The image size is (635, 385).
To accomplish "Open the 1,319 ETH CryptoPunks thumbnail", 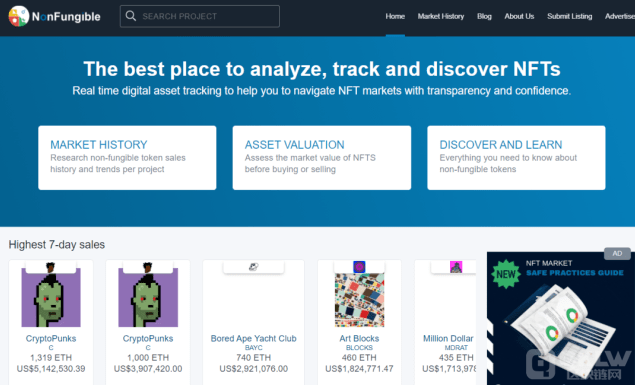I will coord(51,298).
